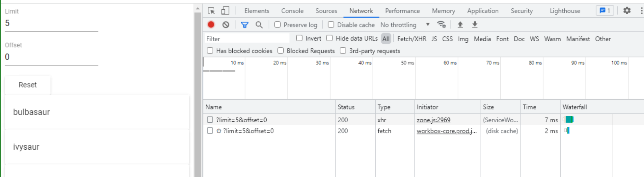Check Blocked Requests option

280,51
